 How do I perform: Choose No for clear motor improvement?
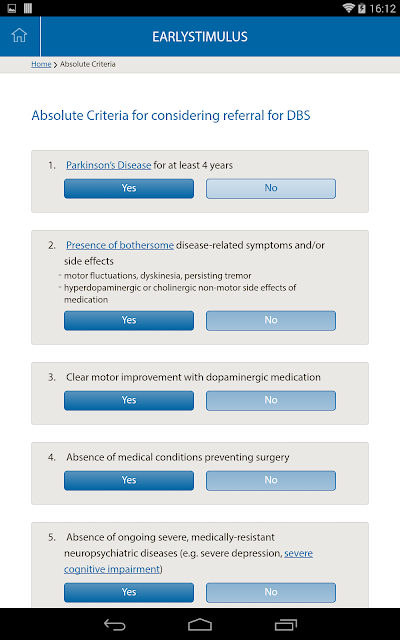click(271, 400)
